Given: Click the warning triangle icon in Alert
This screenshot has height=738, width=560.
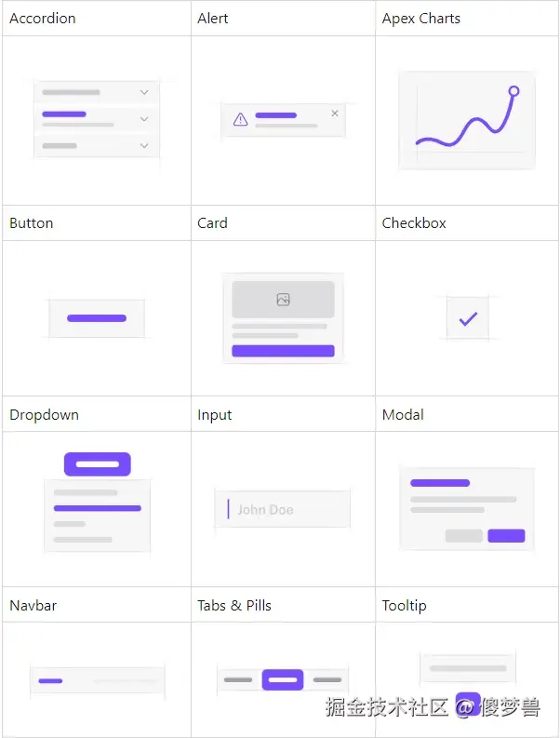Looking at the screenshot, I should pyautogui.click(x=240, y=119).
